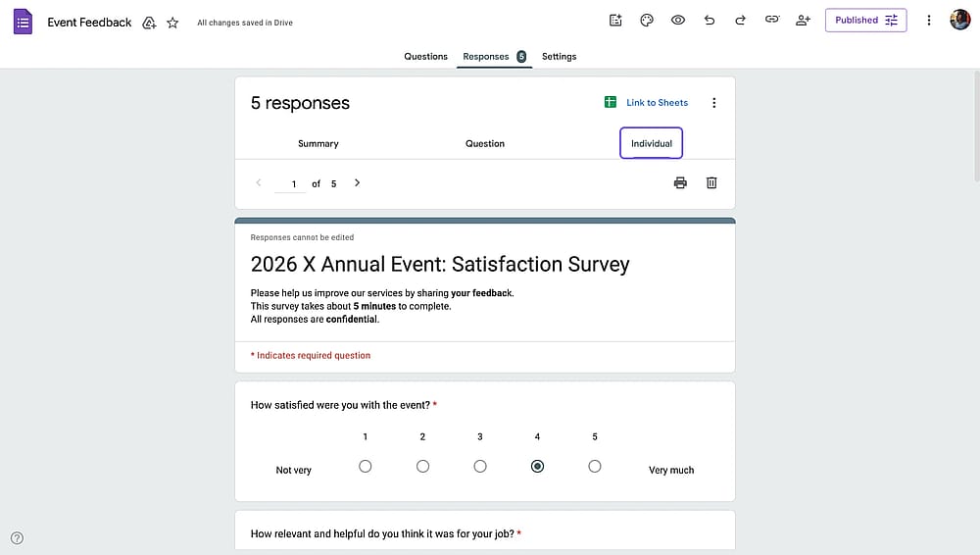Click the response number field
The height and width of the screenshot is (555, 980).
pyautogui.click(x=291, y=184)
